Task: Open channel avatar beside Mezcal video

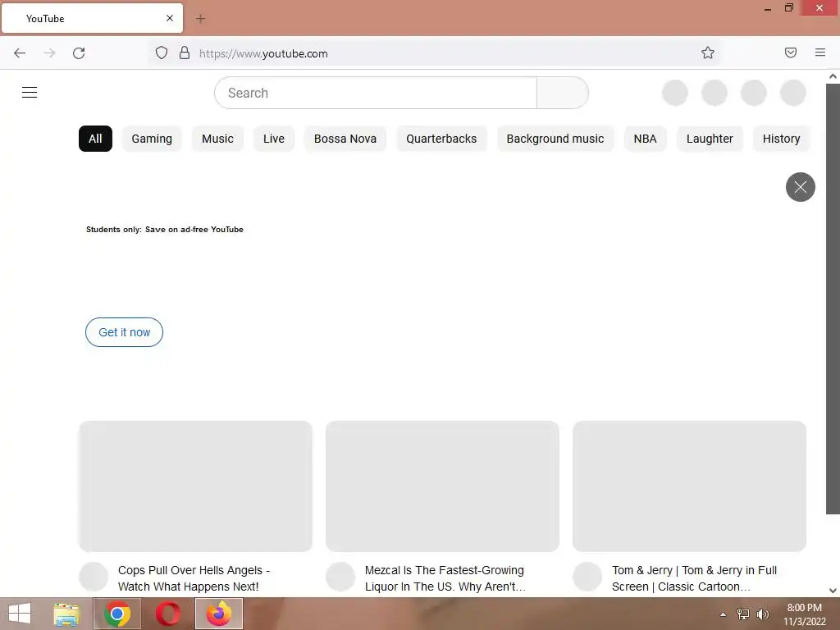Action: pyautogui.click(x=340, y=577)
